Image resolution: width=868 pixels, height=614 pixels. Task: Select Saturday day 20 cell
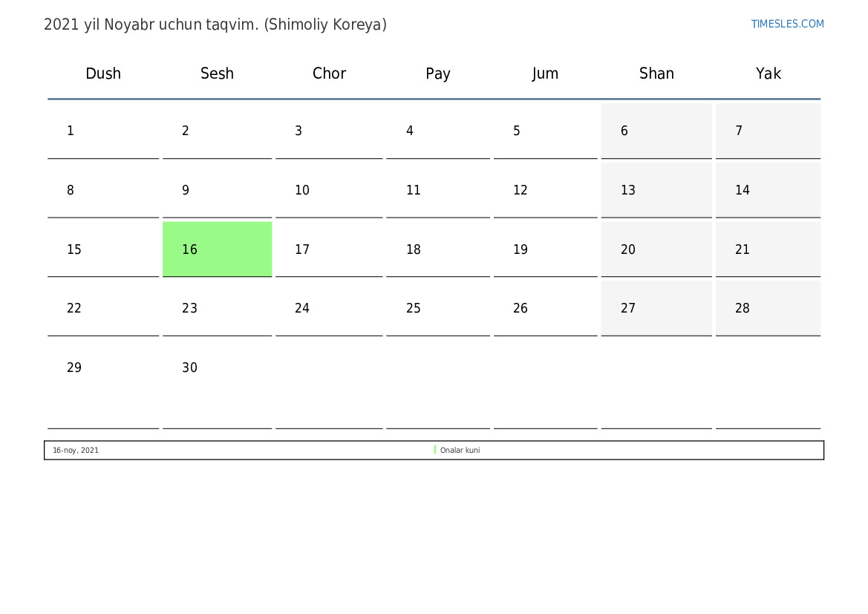pos(656,249)
